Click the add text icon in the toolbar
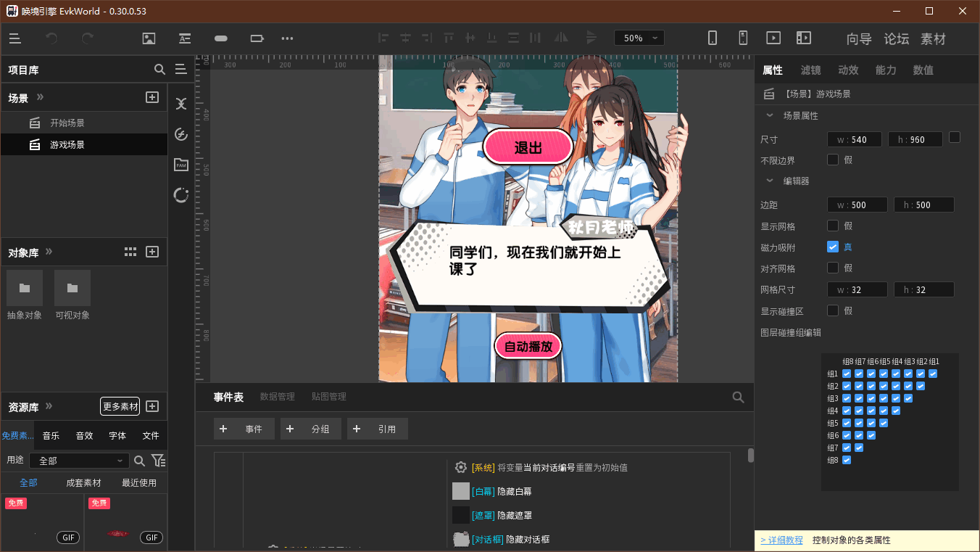The image size is (980, 552). point(185,38)
